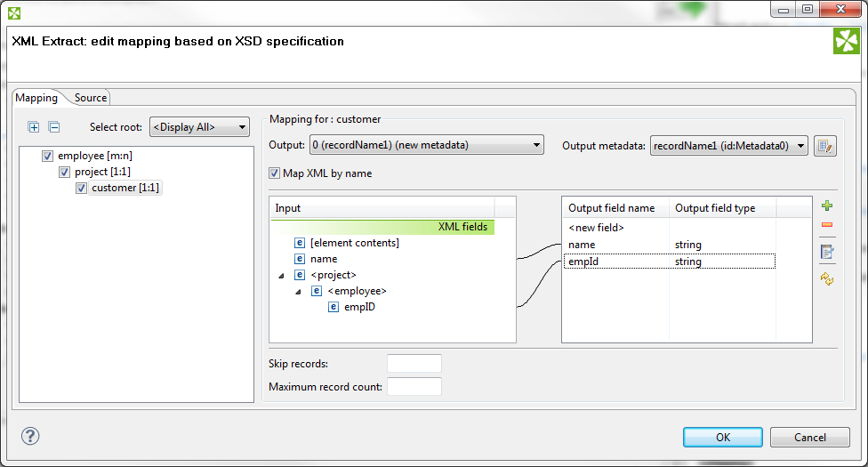
Task: Click the field properties icon below minus
Action: coord(827,253)
